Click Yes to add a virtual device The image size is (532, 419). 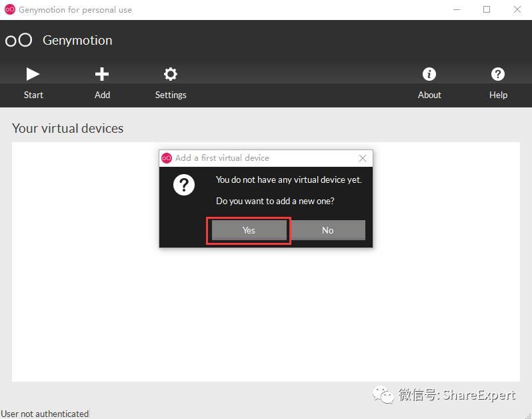[249, 230]
